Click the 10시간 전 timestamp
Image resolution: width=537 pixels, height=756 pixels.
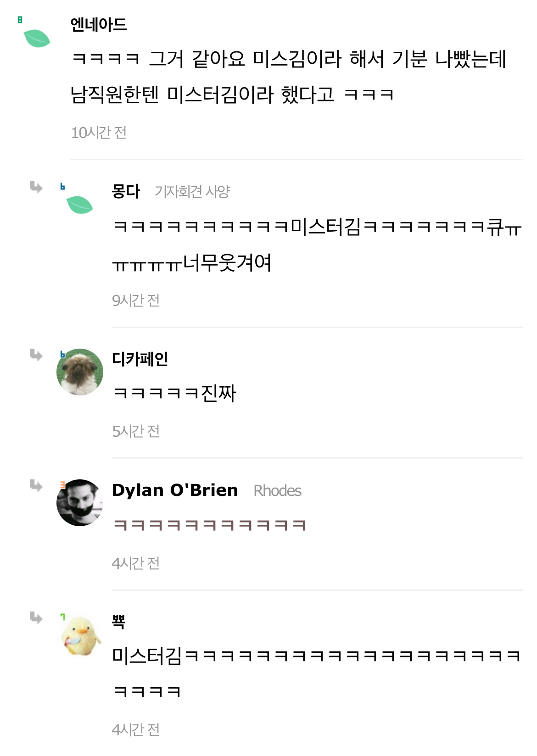click(99, 133)
